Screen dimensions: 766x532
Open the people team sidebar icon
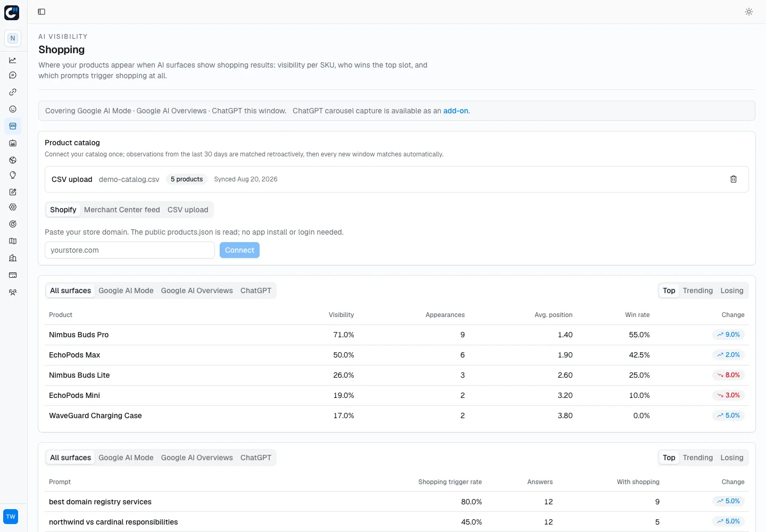tap(13, 292)
